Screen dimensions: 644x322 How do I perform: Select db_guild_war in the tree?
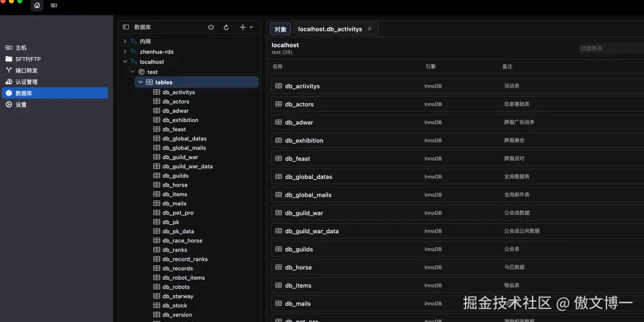click(x=180, y=157)
